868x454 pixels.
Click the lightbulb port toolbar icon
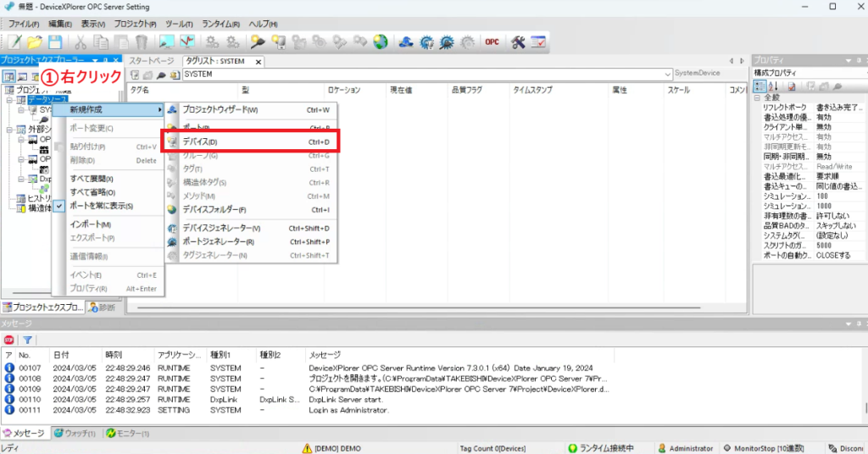(258, 42)
